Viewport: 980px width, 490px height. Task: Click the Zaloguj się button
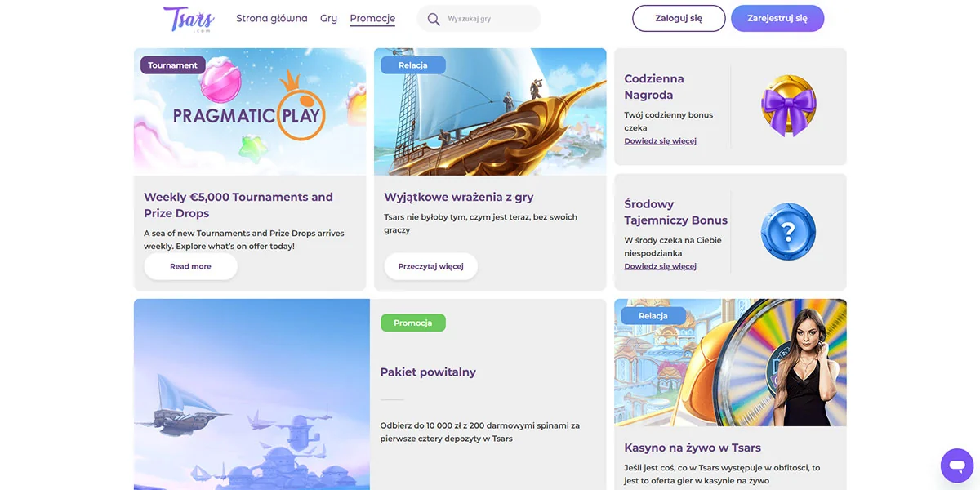(x=679, y=18)
